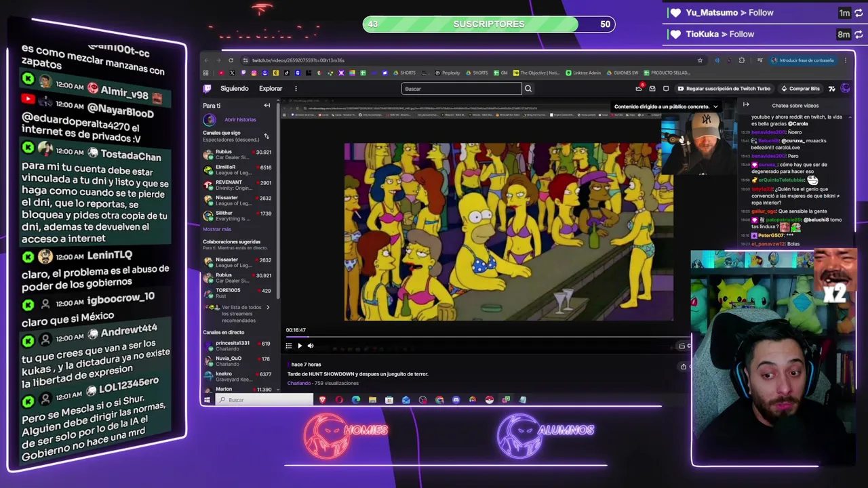
Task: Mute the video with the speaker icon
Action: [311, 346]
